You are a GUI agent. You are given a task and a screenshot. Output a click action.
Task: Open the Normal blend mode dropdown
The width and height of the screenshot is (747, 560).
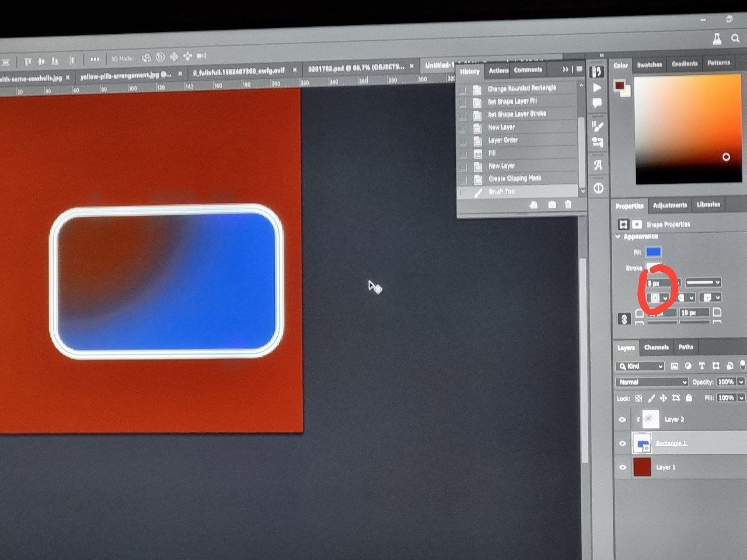click(x=651, y=382)
